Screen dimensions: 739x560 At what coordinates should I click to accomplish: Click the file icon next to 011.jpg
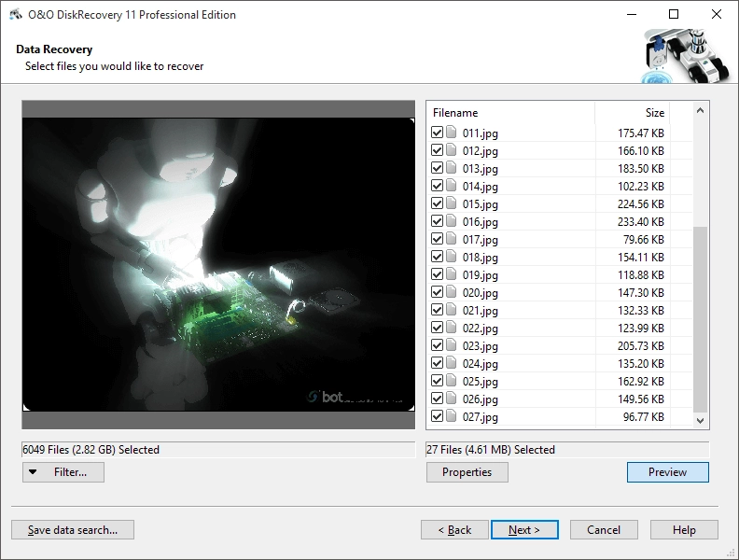[451, 132]
